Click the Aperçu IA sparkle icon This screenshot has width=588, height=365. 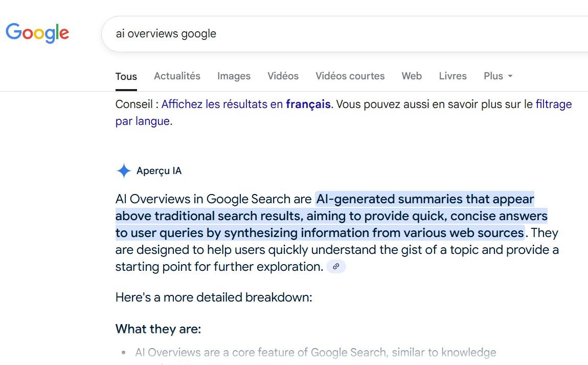click(x=123, y=171)
